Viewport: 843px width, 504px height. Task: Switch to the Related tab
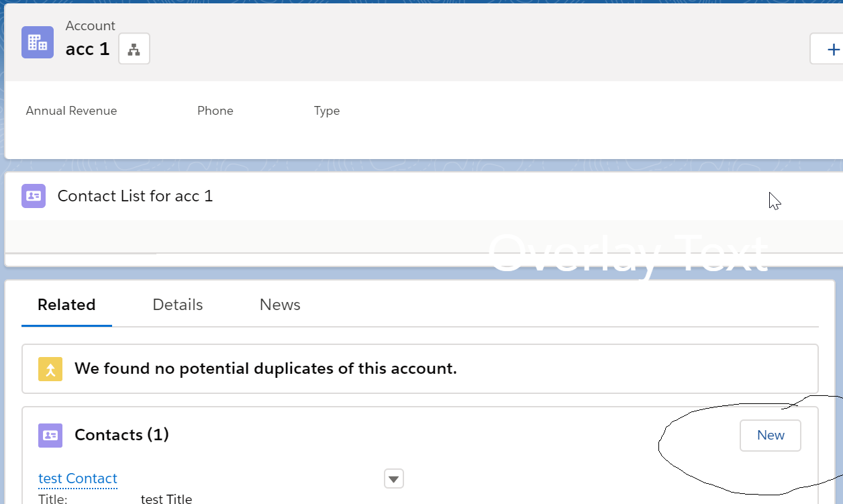66,305
